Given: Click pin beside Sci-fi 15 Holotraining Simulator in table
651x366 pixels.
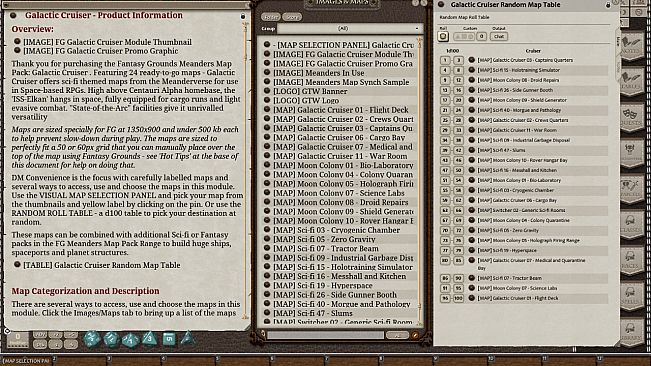Looking at the screenshot, I should coord(471,70).
